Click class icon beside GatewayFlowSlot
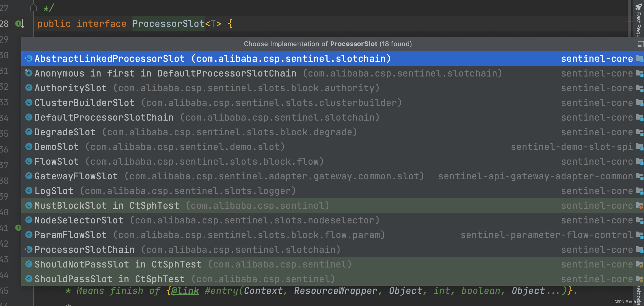Image resolution: width=644 pixels, height=306 pixels. 29,176
